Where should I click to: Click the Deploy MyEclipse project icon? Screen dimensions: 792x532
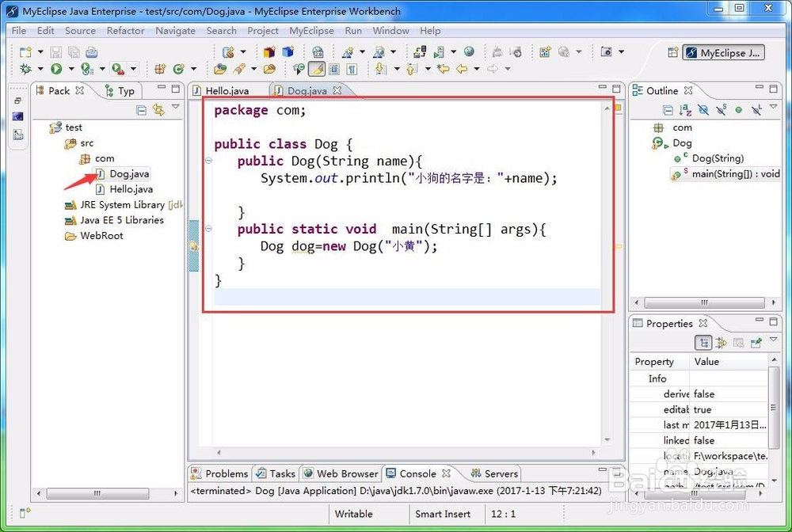click(x=419, y=52)
